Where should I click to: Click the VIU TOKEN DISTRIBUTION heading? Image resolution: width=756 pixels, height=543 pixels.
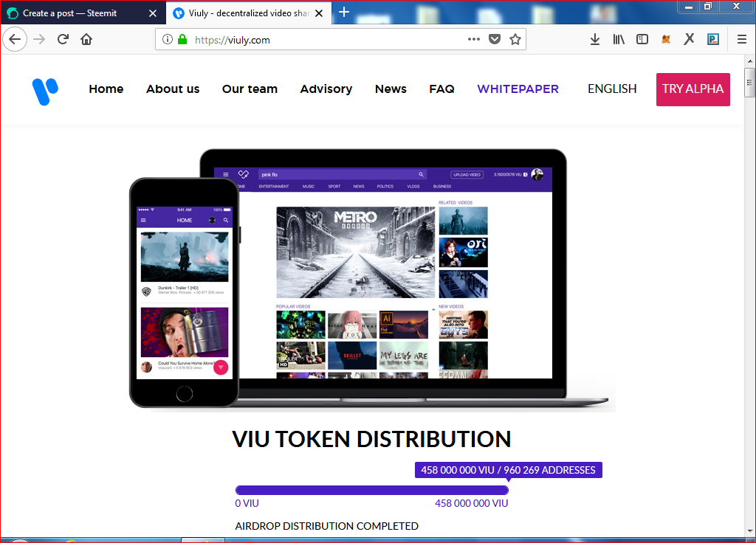[371, 440]
